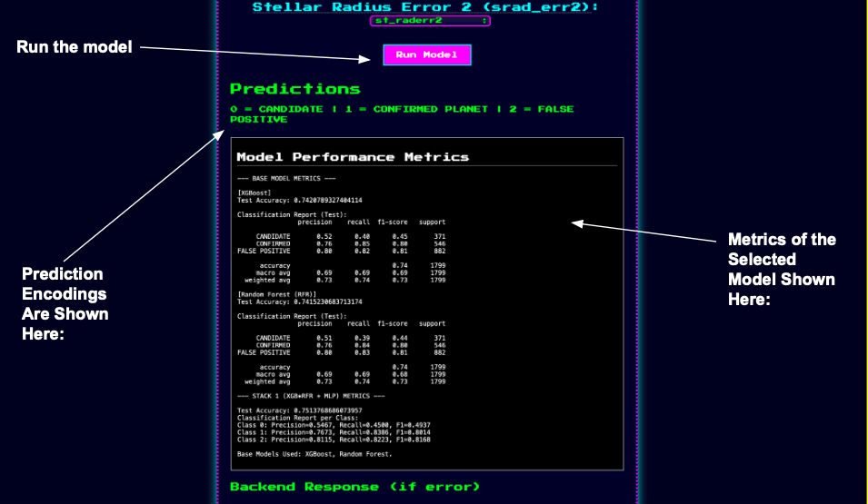Select the Backend Response (if error) heading

[354, 487]
